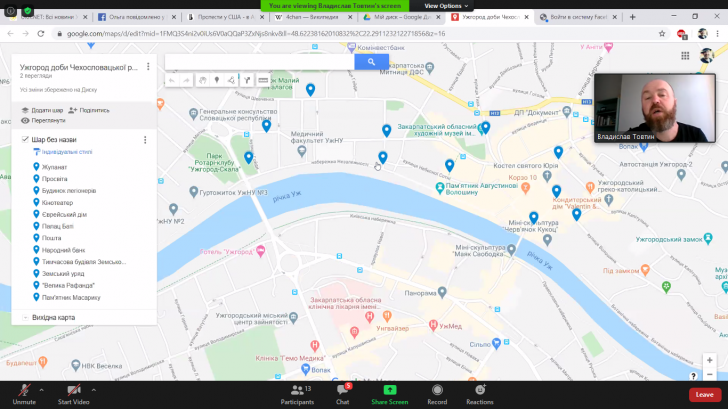Image resolution: width=728 pixels, height=409 pixels.
Task: Select the draw line tool
Action: pyautogui.click(x=232, y=80)
